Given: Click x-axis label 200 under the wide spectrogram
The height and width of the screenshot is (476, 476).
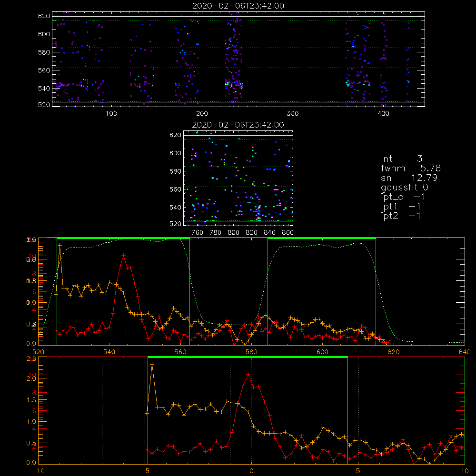Looking at the screenshot, I should (x=202, y=114).
